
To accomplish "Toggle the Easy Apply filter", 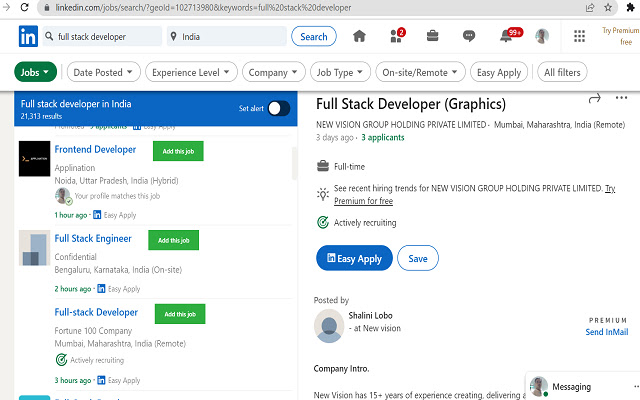I will (499, 72).
